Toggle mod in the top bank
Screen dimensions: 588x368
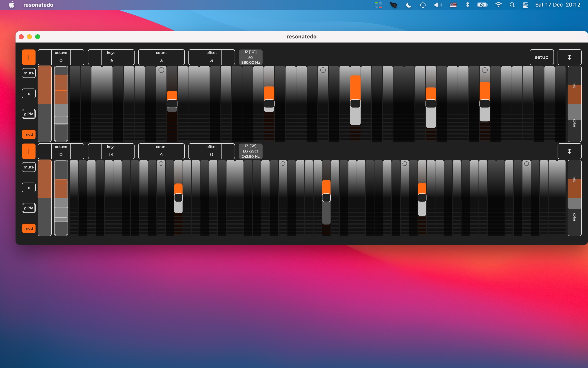click(x=29, y=134)
